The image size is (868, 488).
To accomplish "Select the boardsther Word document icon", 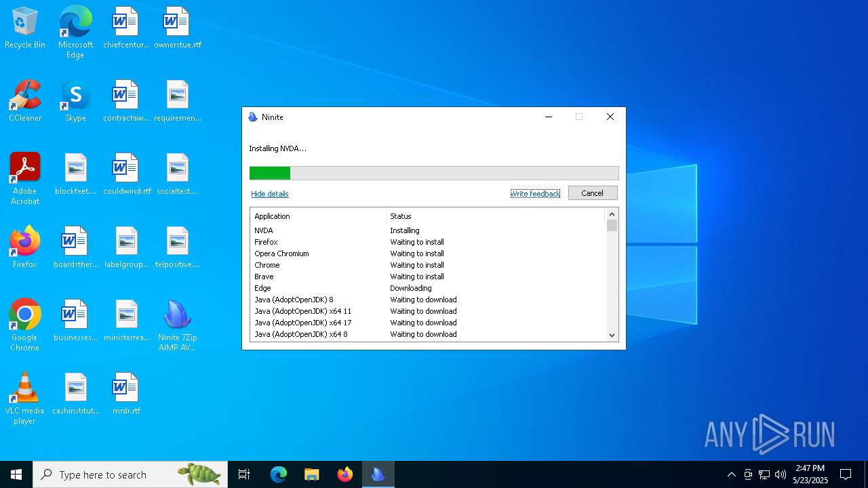I will click(x=75, y=248).
